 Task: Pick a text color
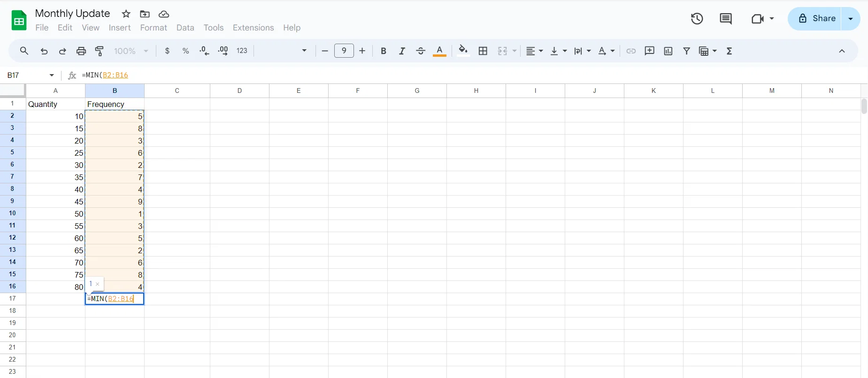click(439, 51)
